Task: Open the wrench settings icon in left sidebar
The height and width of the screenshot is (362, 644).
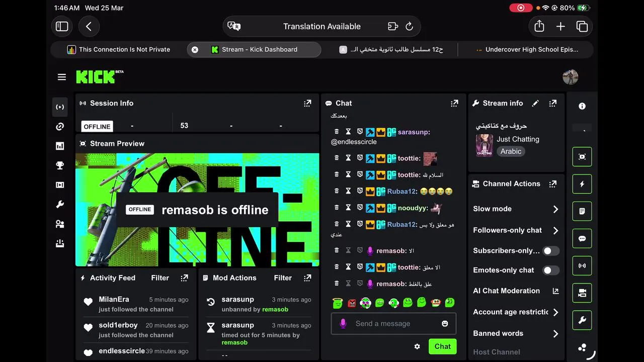Action: [60, 205]
